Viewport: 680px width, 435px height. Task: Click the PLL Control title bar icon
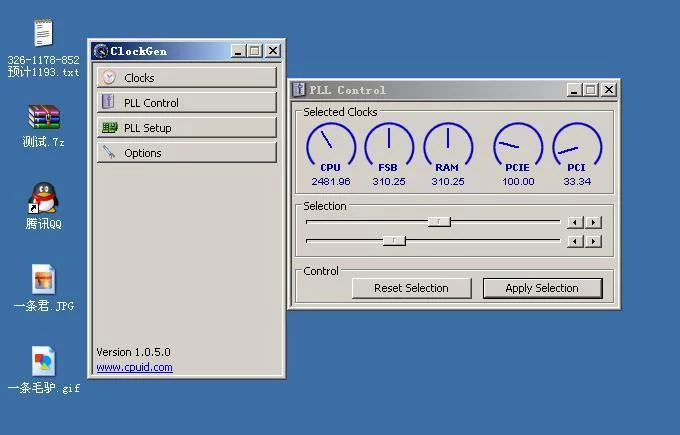(299, 90)
